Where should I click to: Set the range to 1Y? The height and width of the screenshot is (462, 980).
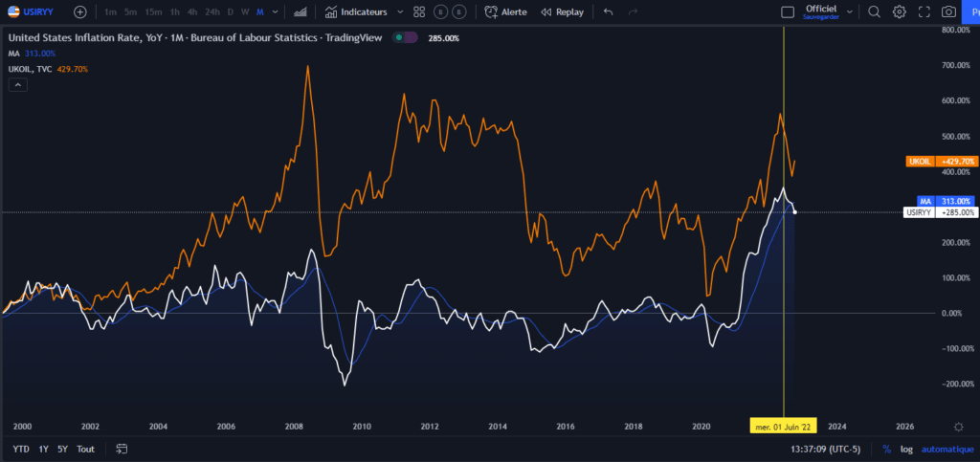click(x=44, y=449)
